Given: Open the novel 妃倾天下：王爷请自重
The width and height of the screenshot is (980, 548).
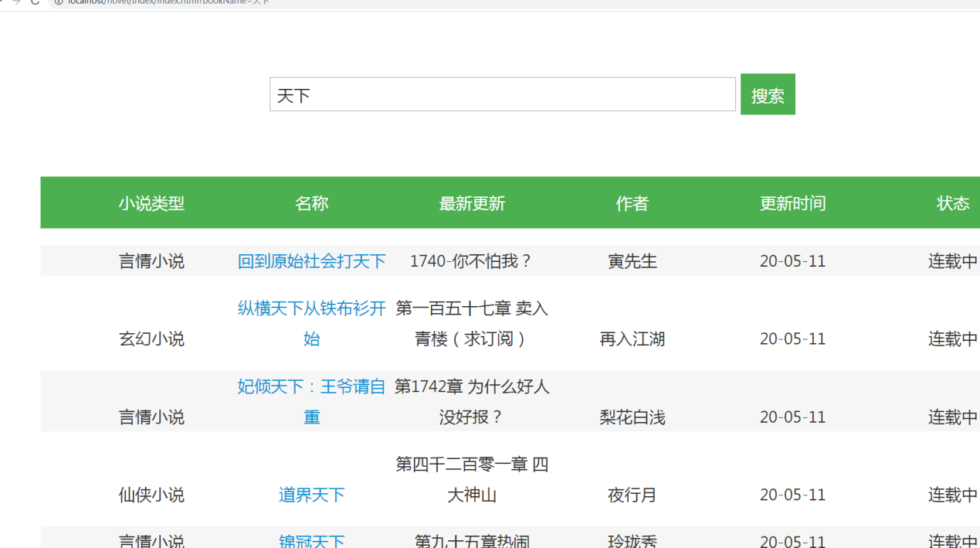Looking at the screenshot, I should pyautogui.click(x=311, y=401).
